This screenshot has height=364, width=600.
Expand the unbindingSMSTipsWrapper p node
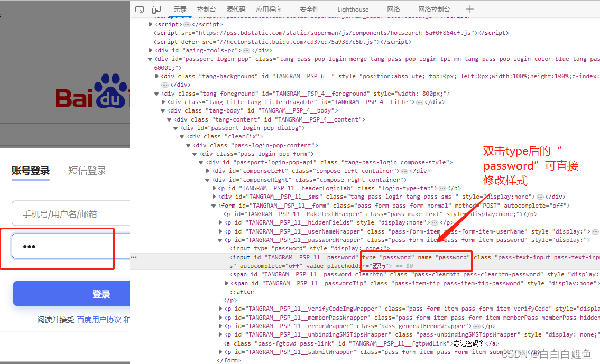220,334
